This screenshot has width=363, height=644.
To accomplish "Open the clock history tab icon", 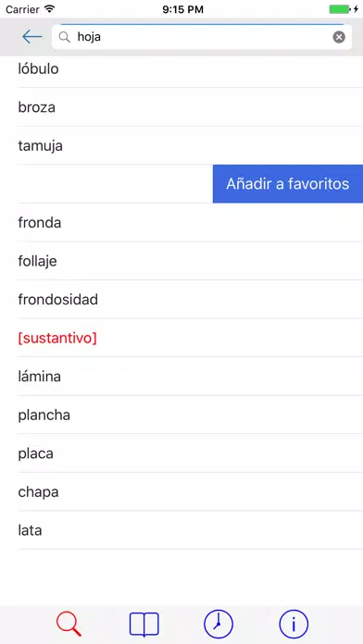I will pos(219,625).
